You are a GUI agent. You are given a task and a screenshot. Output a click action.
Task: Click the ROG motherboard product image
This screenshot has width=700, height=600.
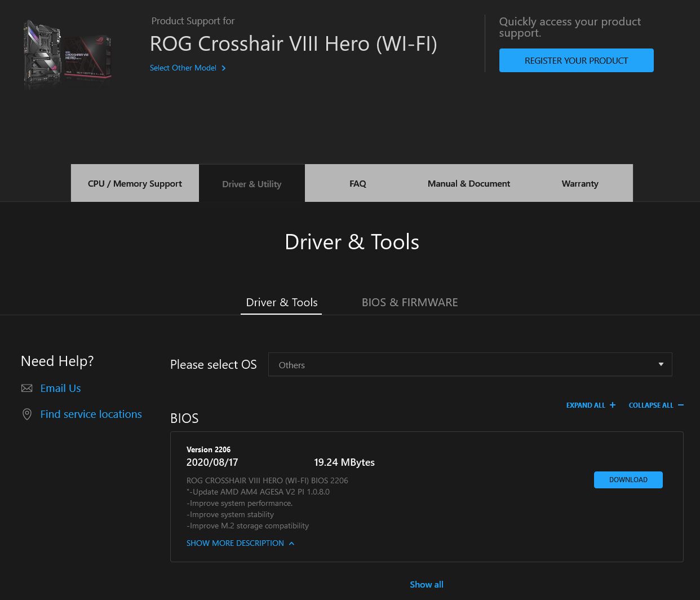[68, 54]
